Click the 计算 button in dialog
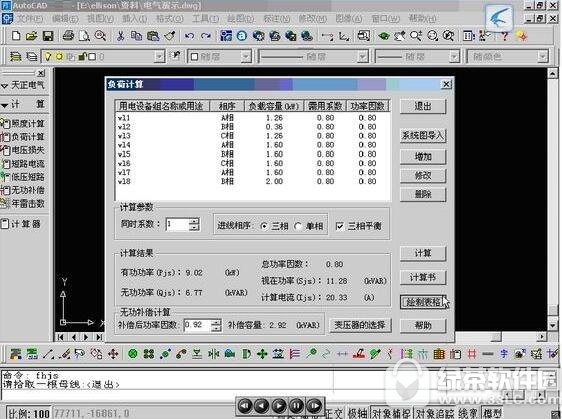Image resolution: width=562 pixels, height=419 pixels. 423,253
